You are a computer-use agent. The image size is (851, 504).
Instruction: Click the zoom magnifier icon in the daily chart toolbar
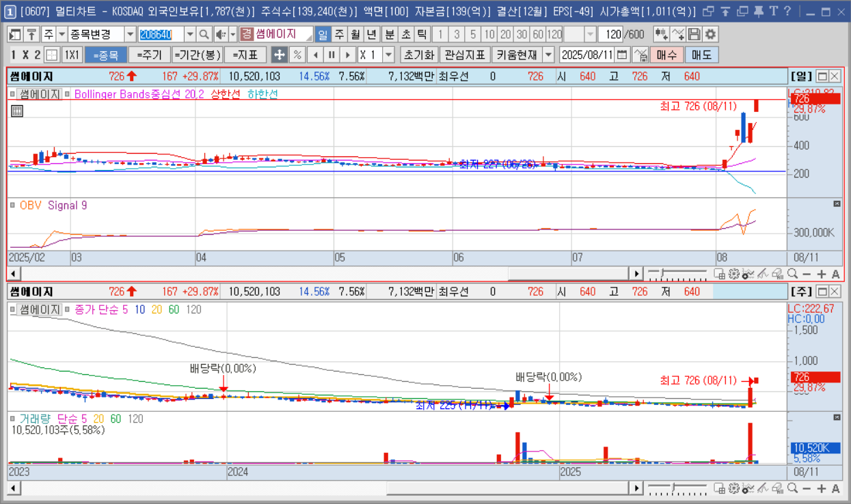(x=792, y=274)
